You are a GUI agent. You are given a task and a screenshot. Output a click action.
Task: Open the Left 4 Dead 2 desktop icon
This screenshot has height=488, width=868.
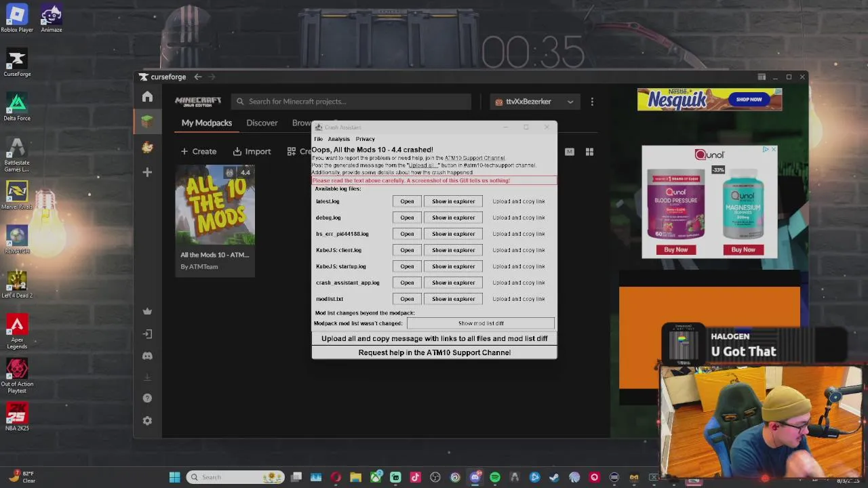click(17, 285)
